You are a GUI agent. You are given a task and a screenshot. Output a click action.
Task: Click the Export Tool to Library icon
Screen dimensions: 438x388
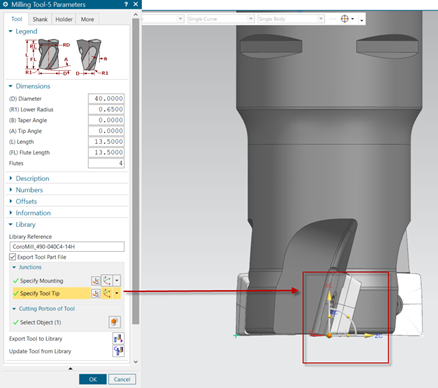tap(118, 338)
